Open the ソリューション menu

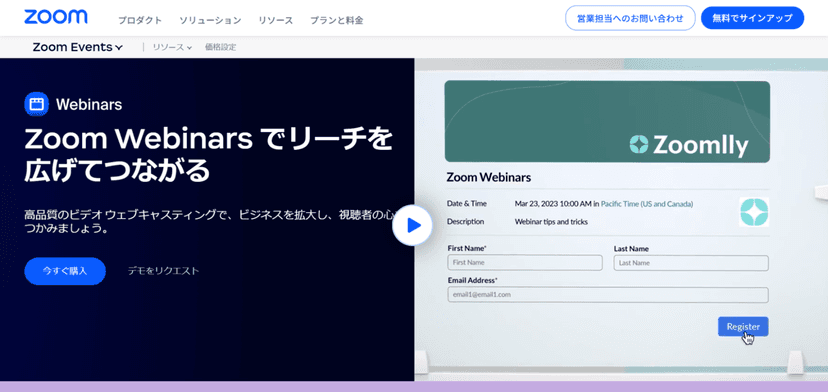pos(210,21)
